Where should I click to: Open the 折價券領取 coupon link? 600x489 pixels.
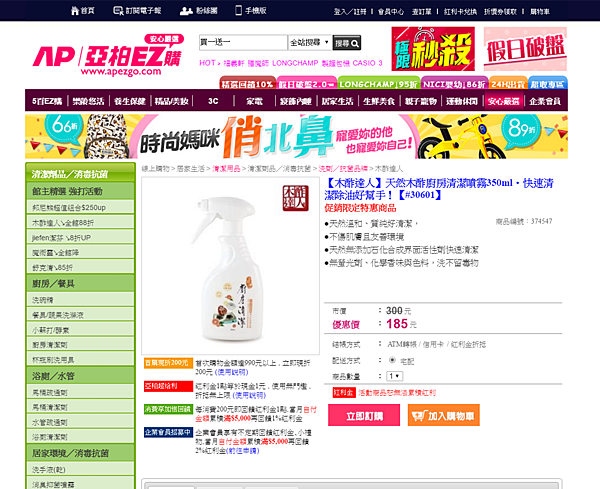click(500, 12)
